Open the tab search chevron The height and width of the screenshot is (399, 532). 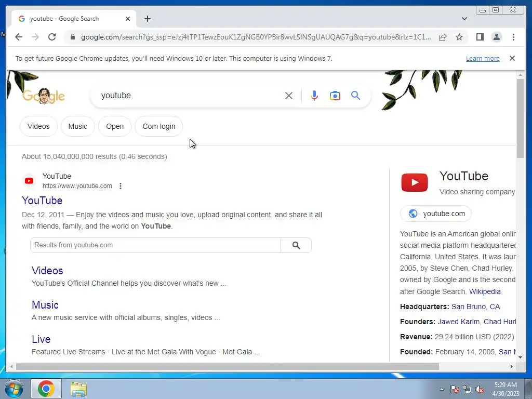[x=464, y=19]
